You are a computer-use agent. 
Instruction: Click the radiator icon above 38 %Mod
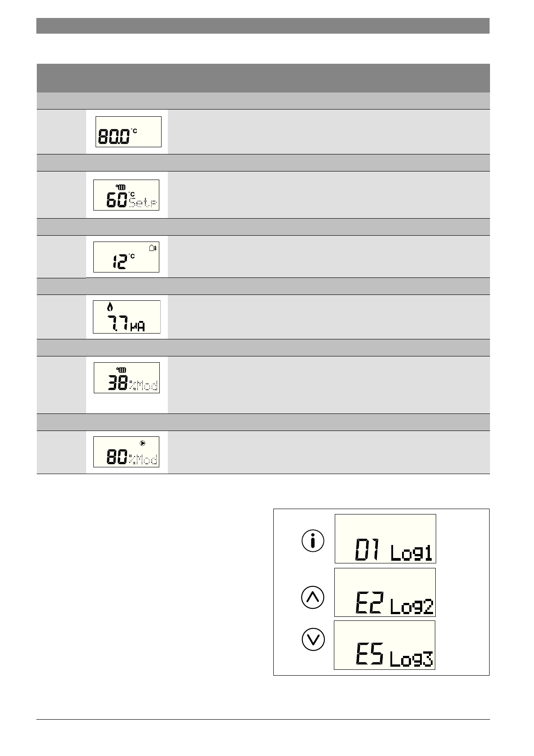coord(122,370)
